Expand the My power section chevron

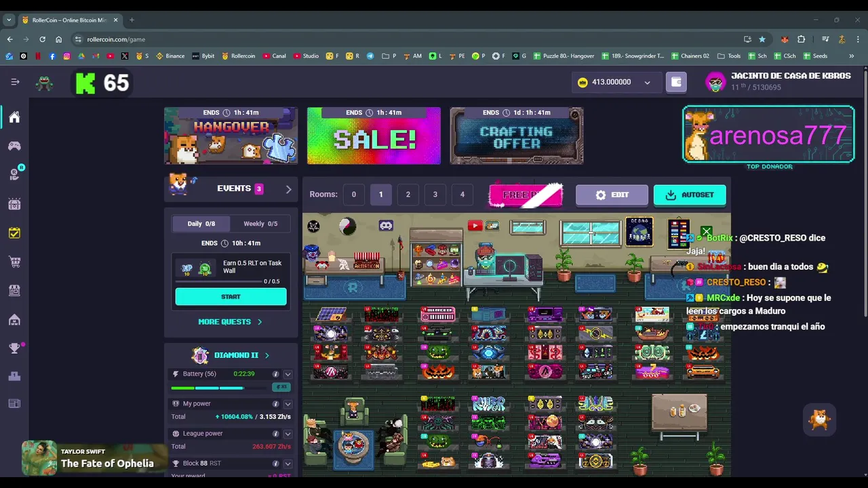pyautogui.click(x=288, y=404)
